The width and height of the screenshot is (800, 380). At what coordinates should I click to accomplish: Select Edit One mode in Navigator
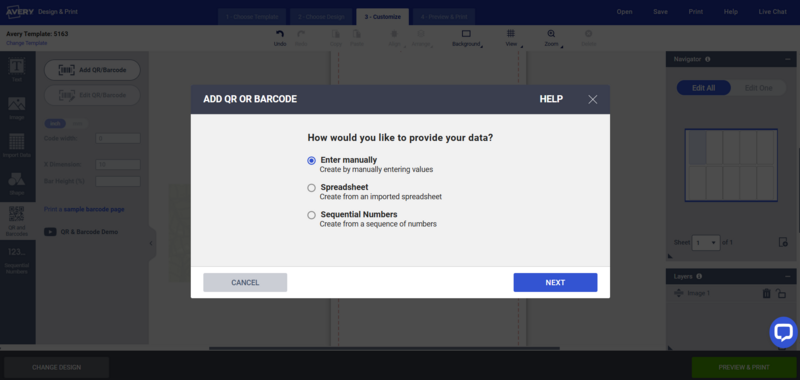[x=759, y=88]
